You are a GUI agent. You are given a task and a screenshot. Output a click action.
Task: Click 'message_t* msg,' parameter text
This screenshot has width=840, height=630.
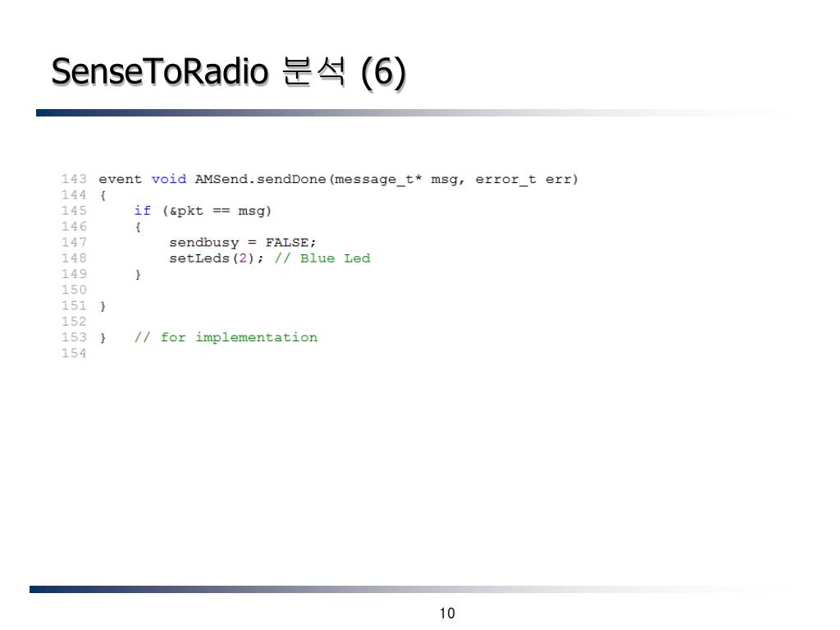pos(399,180)
